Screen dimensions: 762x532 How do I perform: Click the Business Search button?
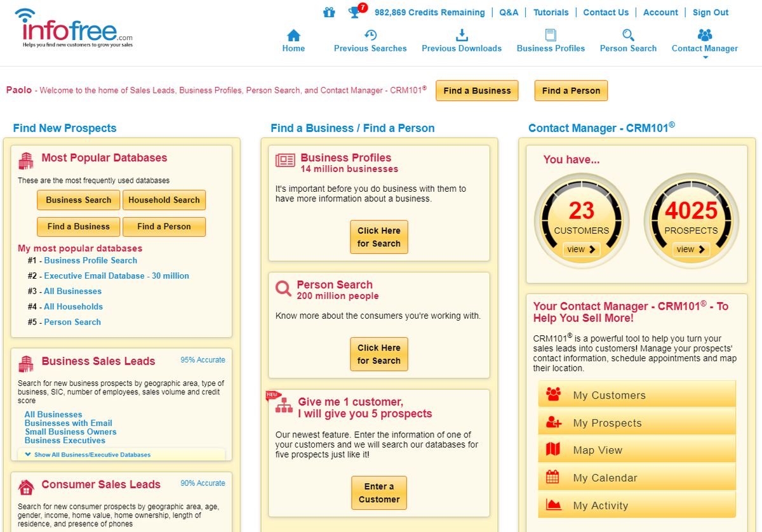78,200
